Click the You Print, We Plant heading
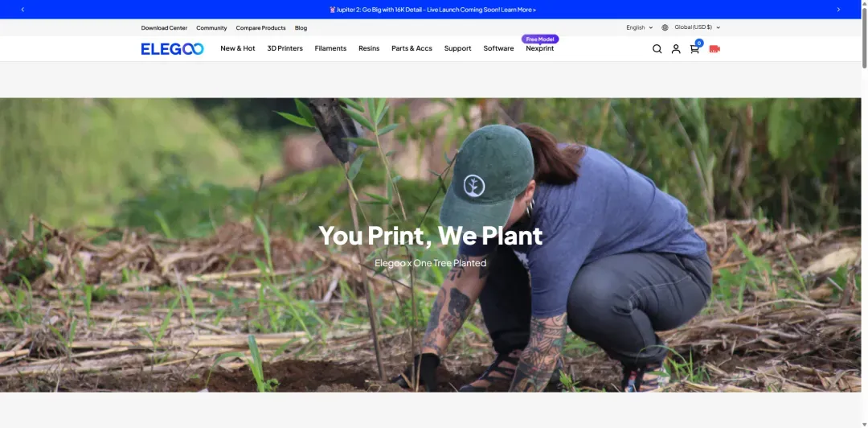The image size is (868, 428). pos(431,237)
